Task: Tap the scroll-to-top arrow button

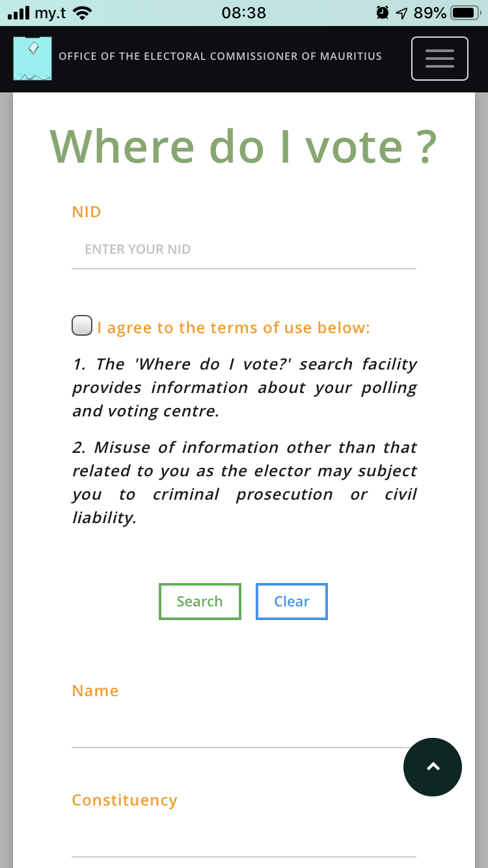Action: tap(433, 767)
